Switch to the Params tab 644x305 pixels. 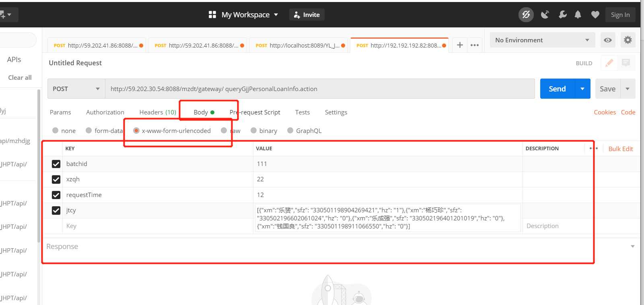pyautogui.click(x=60, y=112)
